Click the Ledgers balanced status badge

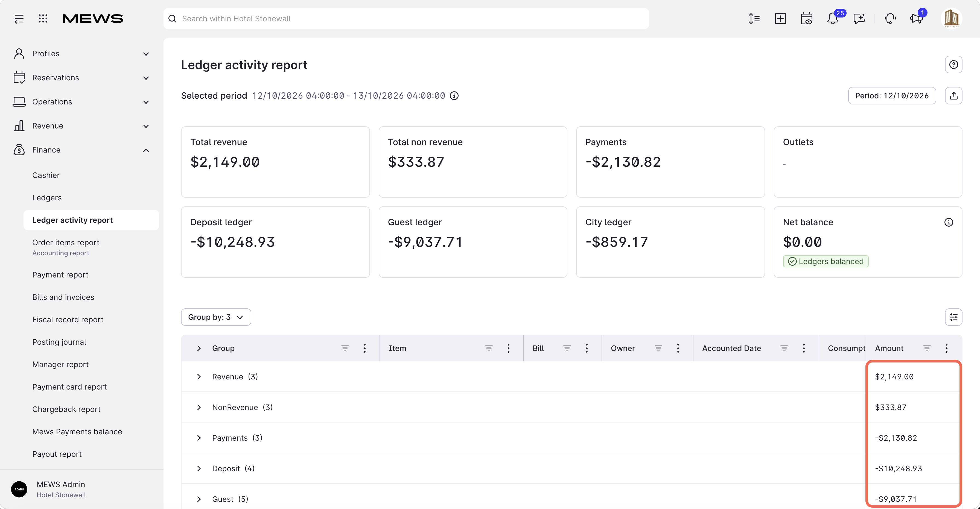(x=826, y=261)
